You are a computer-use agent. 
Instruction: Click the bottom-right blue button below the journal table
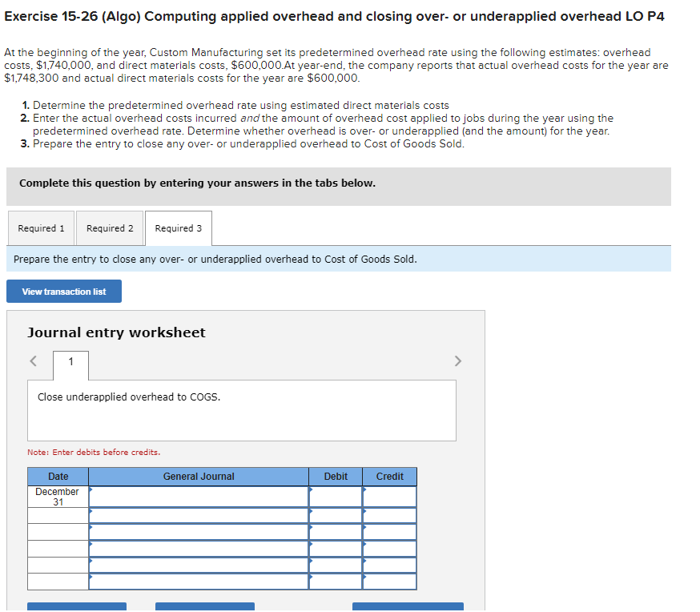click(x=408, y=606)
